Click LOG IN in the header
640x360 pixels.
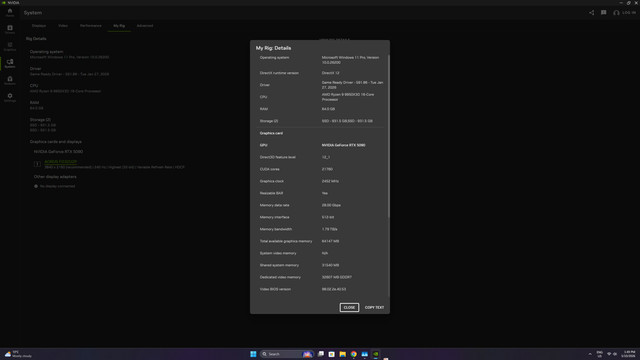625,13
